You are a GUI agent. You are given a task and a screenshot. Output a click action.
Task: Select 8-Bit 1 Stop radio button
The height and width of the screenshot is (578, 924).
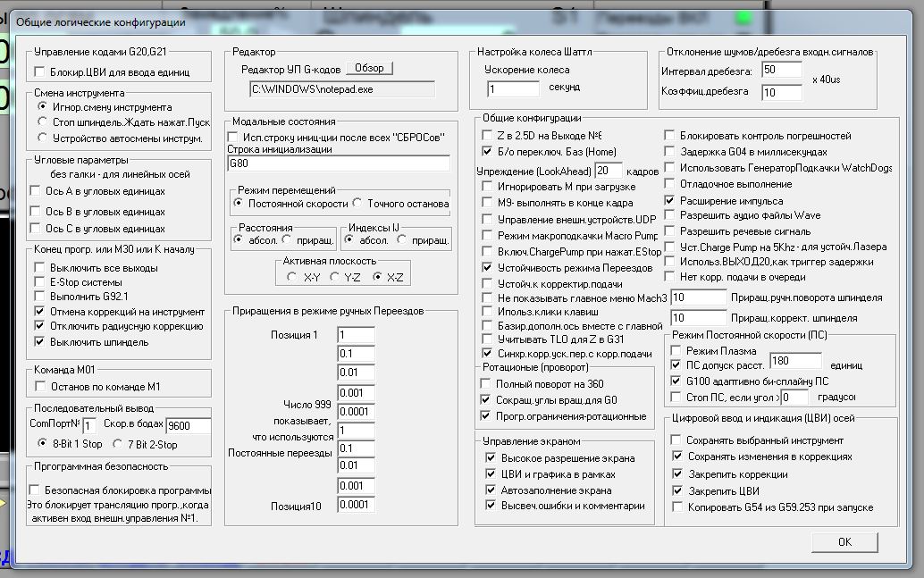click(x=42, y=442)
